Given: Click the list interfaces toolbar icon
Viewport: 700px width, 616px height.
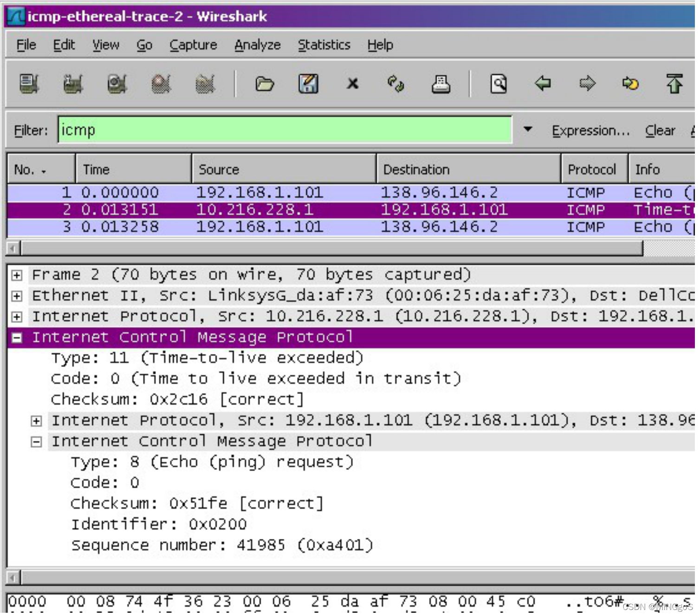Looking at the screenshot, I should pos(29,84).
